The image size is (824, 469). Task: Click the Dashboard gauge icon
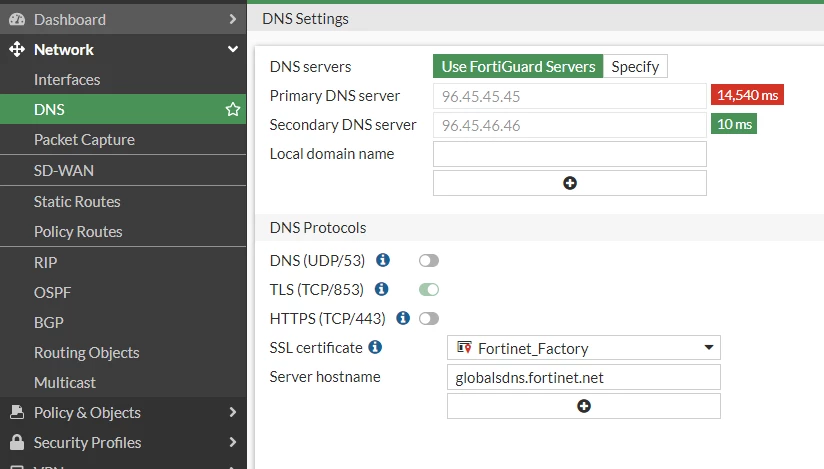(17, 19)
